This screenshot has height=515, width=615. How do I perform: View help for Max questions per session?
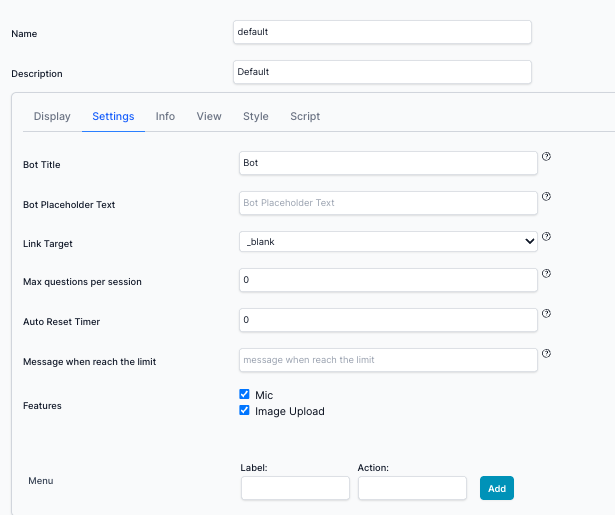(x=546, y=273)
